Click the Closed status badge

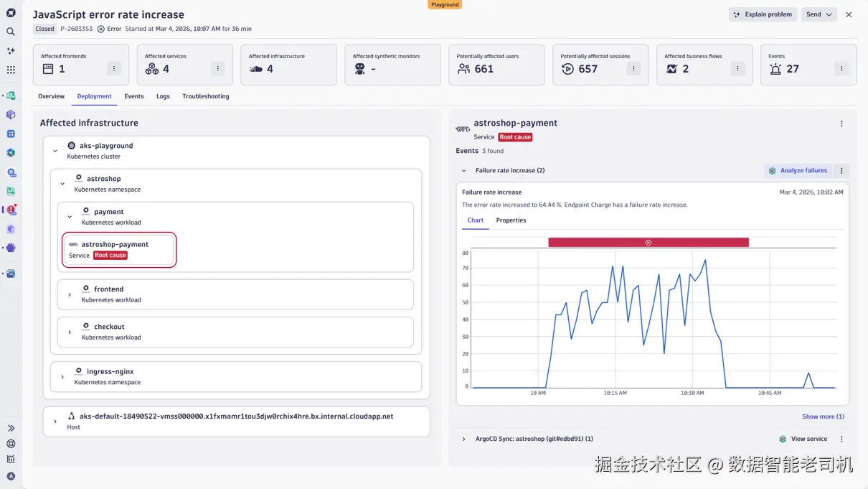44,29
